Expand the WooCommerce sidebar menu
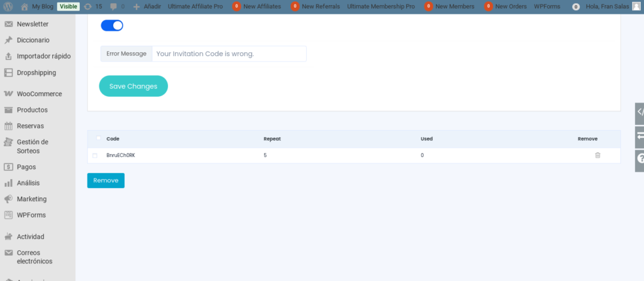Image resolution: width=644 pixels, height=281 pixels. (38, 94)
